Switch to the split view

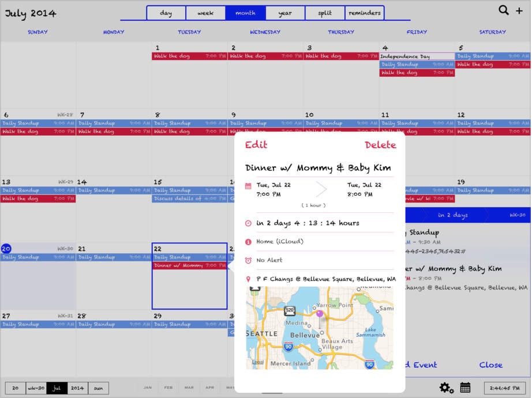324,12
